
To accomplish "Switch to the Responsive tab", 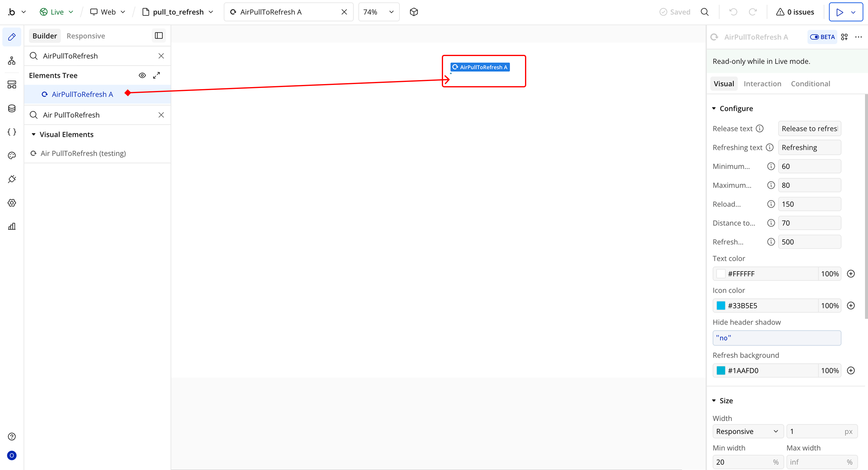I will coord(86,36).
